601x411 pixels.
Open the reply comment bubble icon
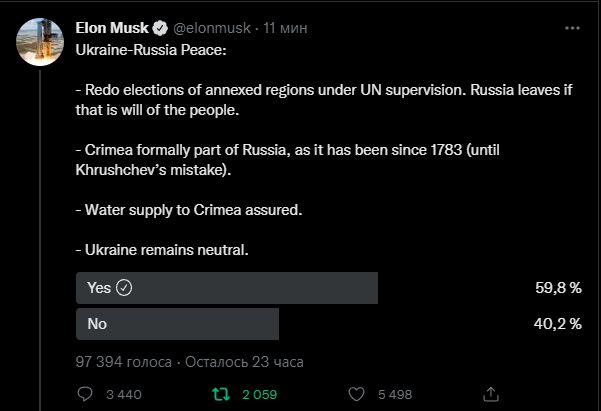[x=85, y=394]
